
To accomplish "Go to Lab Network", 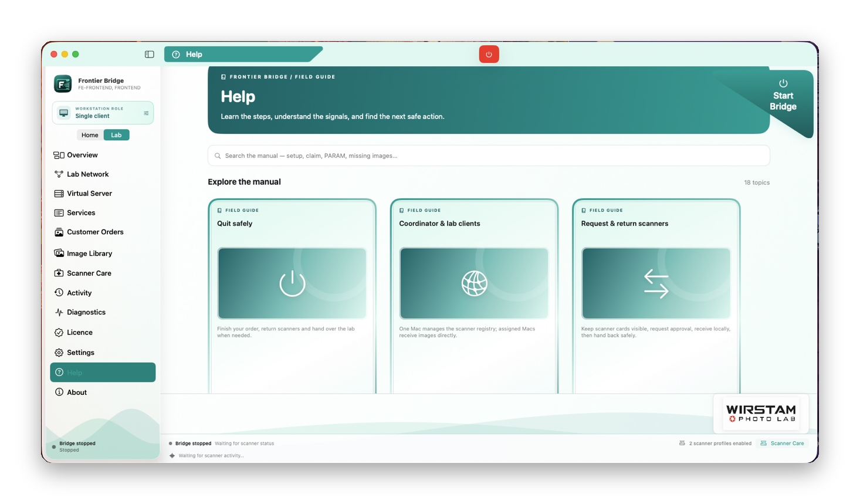I will pyautogui.click(x=103, y=174).
